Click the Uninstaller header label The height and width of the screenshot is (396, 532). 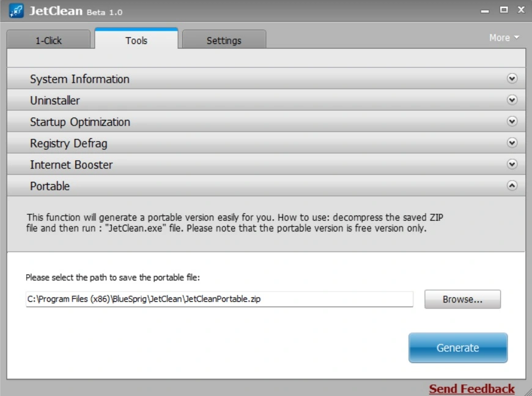[55, 100]
